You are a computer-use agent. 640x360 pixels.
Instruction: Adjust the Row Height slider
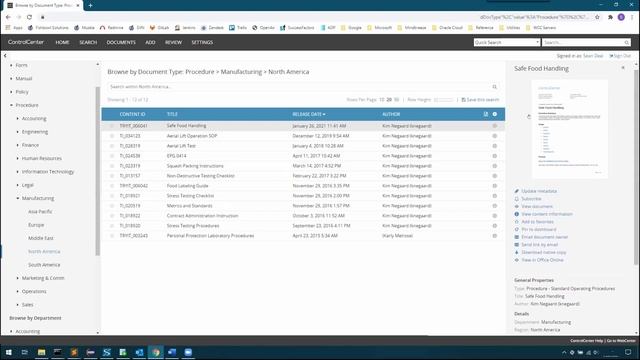(444, 100)
